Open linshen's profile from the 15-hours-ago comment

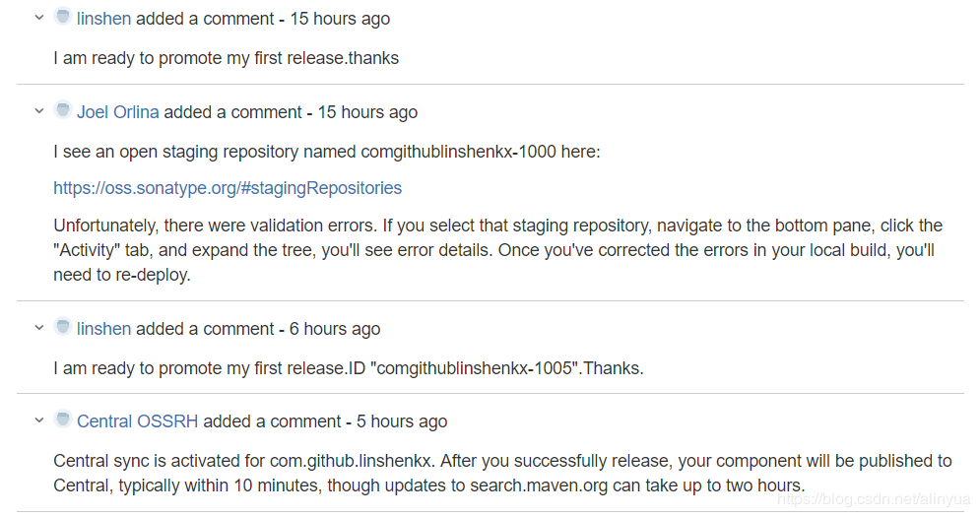coord(103,20)
